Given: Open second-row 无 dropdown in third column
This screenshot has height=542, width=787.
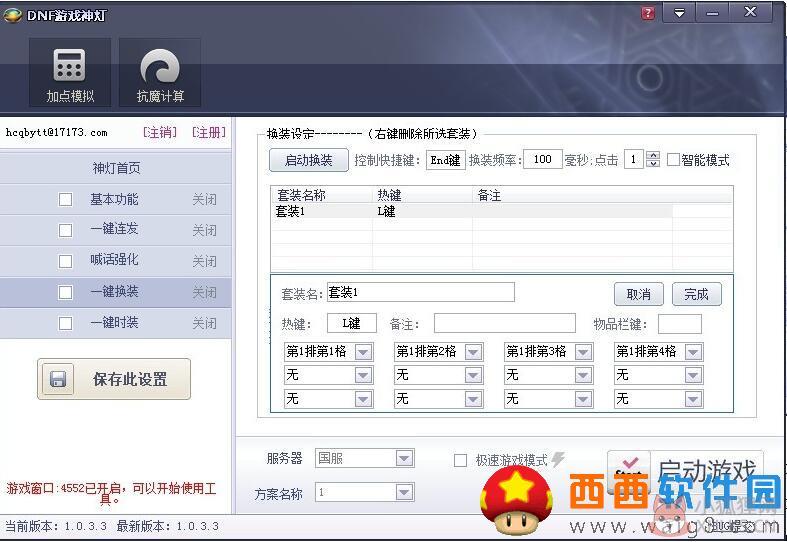Looking at the screenshot, I should tap(583, 375).
